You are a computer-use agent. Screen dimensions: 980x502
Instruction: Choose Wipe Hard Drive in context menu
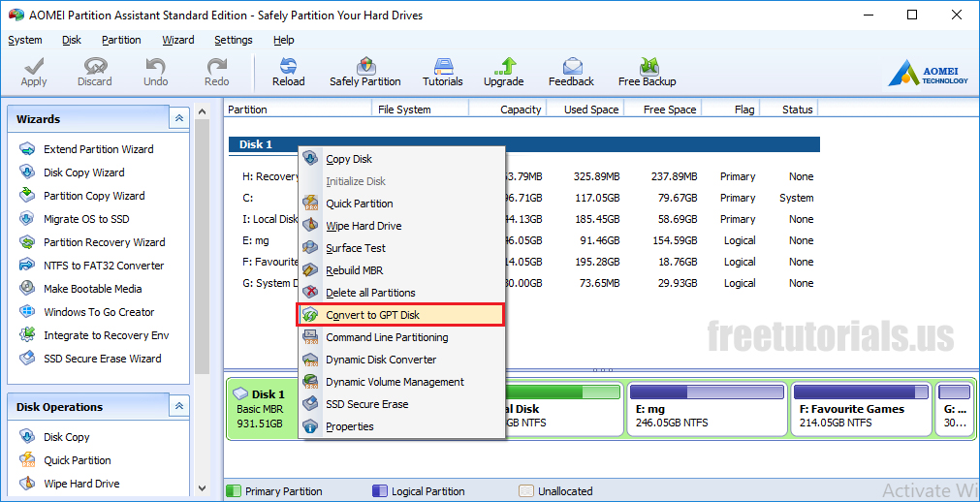(364, 226)
